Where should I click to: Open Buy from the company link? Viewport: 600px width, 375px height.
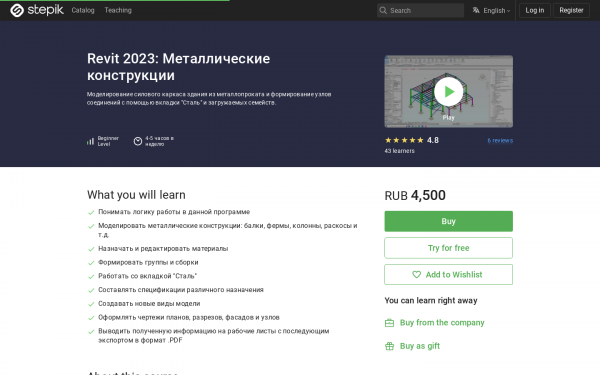[x=442, y=323]
